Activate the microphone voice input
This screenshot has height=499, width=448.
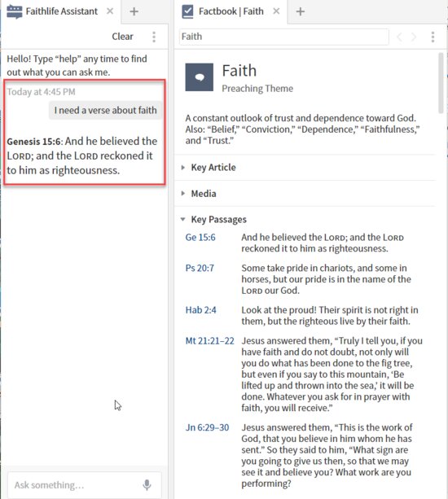coord(147,485)
